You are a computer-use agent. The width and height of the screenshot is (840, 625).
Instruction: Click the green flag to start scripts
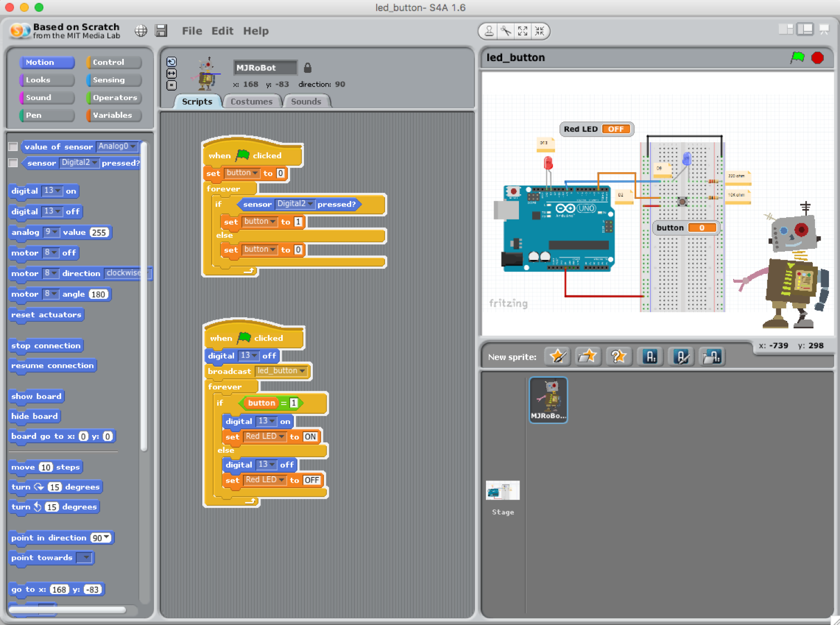tap(798, 57)
